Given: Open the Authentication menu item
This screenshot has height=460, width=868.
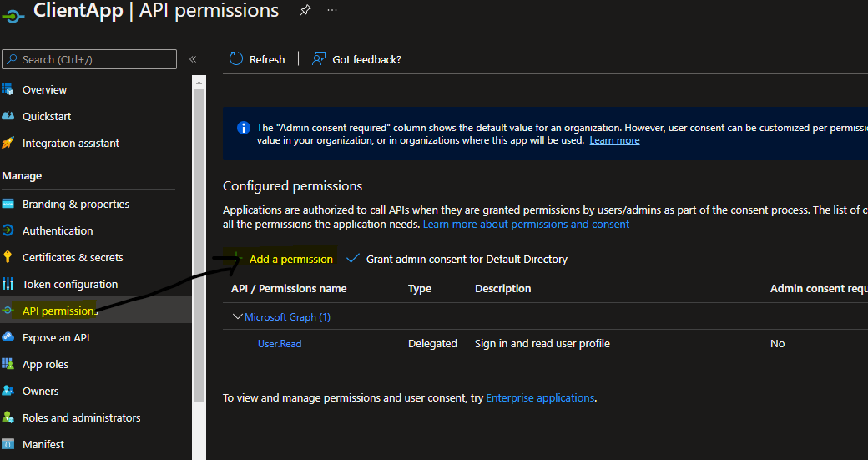Looking at the screenshot, I should [x=58, y=230].
